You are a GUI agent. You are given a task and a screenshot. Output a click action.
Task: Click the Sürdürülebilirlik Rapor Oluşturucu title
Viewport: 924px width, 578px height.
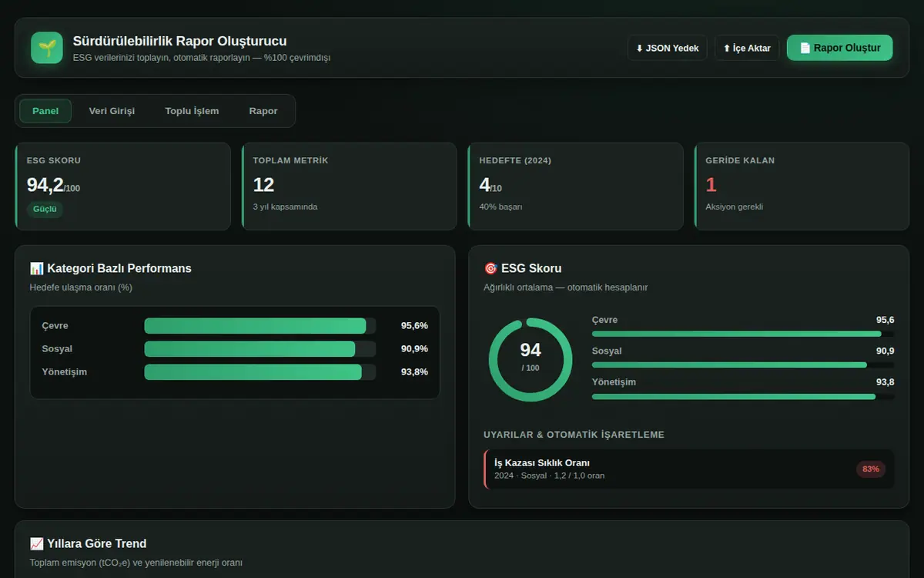tap(180, 41)
